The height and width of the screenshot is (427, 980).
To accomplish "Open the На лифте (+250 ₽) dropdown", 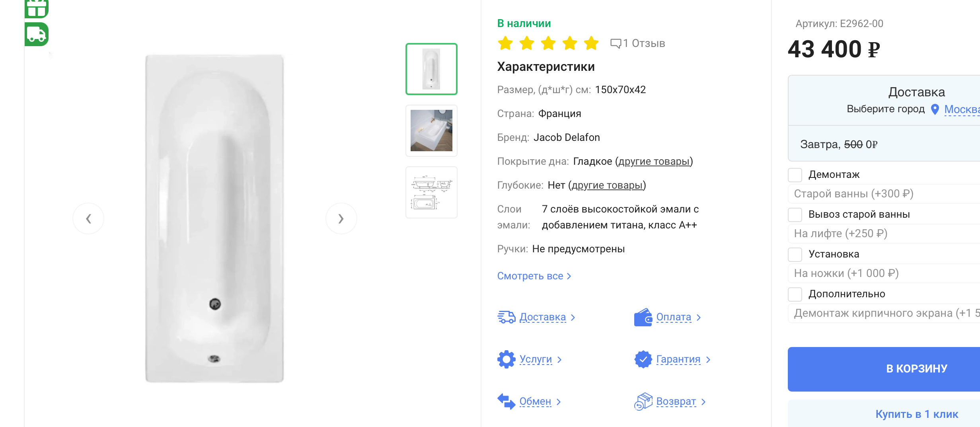I will [883, 234].
